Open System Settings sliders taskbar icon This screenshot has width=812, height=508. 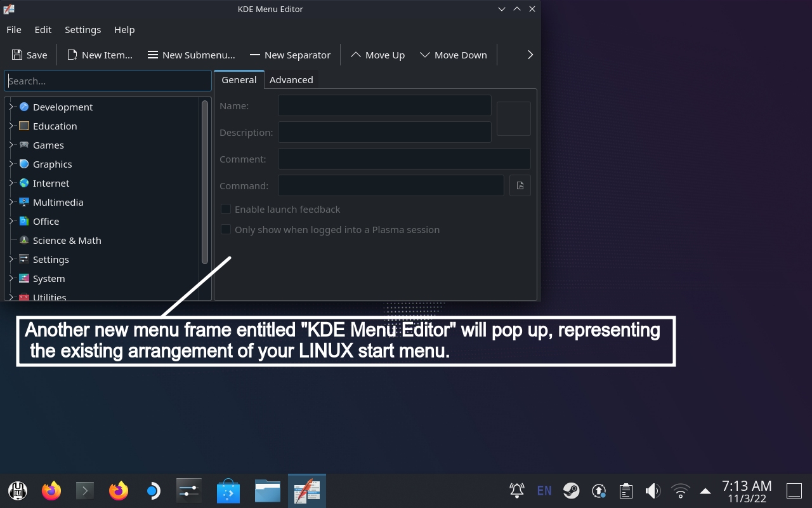click(x=189, y=490)
